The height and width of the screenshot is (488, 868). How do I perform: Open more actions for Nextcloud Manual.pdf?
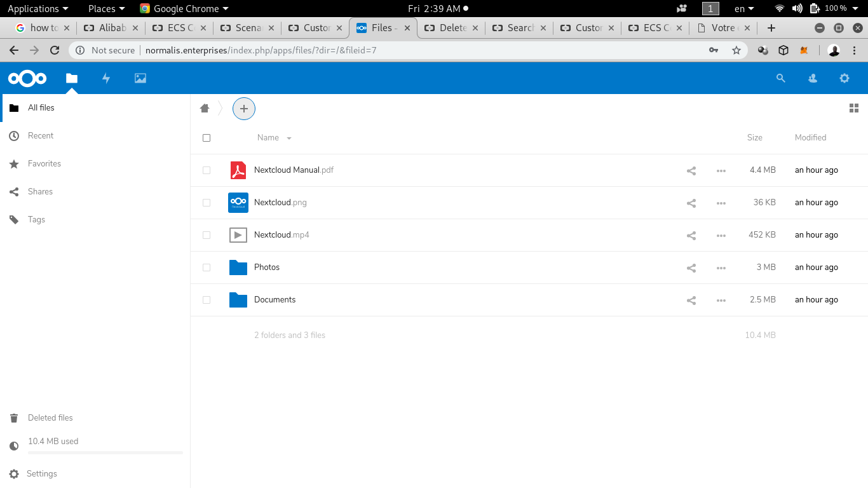pyautogui.click(x=721, y=170)
